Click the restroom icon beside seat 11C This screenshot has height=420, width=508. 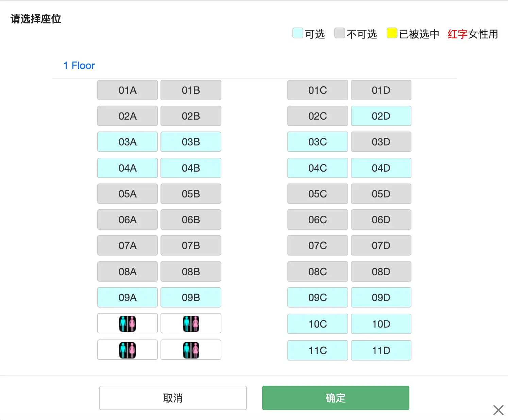191,350
